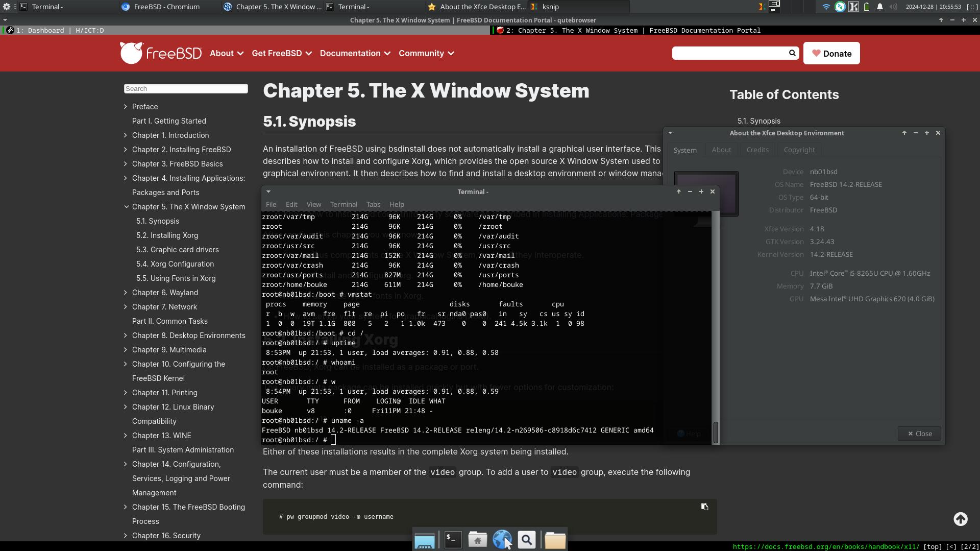Click Part III. System Administration sidebar entry
Viewport: 980px width, 551px height.
coord(183,450)
